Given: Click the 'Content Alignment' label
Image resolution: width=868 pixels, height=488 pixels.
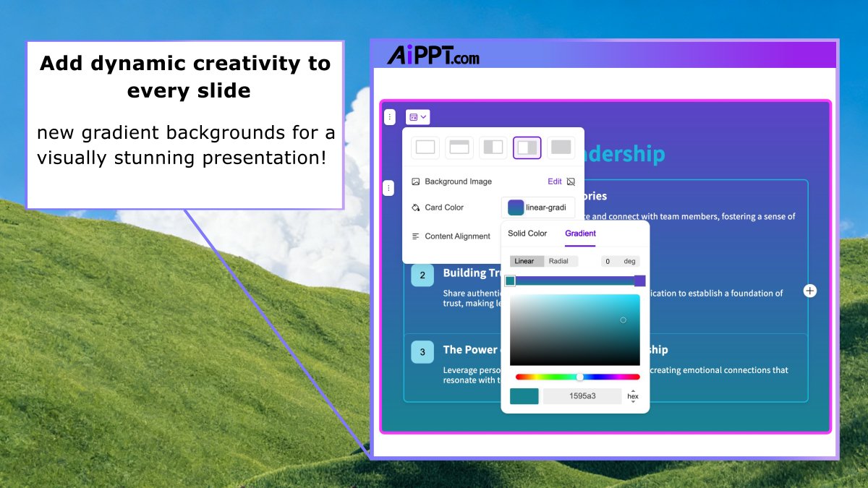Looking at the screenshot, I should tap(458, 236).
